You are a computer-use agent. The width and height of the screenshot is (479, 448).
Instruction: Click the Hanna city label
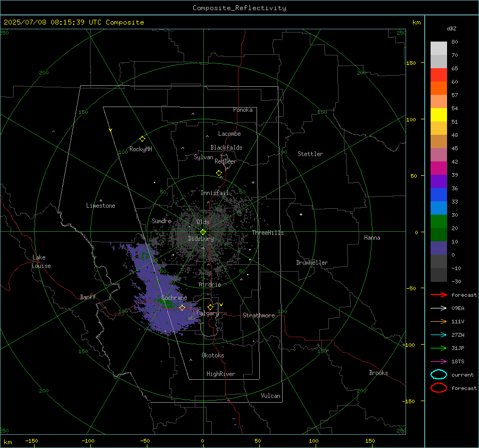pyautogui.click(x=372, y=238)
